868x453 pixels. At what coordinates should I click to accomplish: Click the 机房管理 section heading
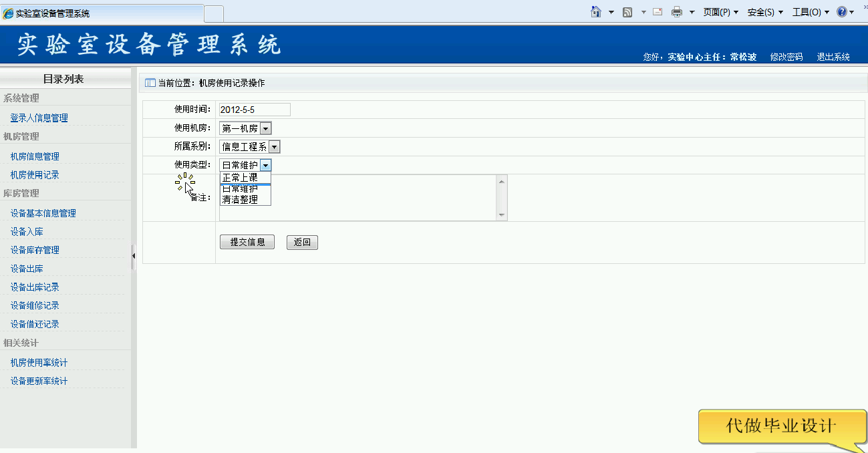pos(21,136)
